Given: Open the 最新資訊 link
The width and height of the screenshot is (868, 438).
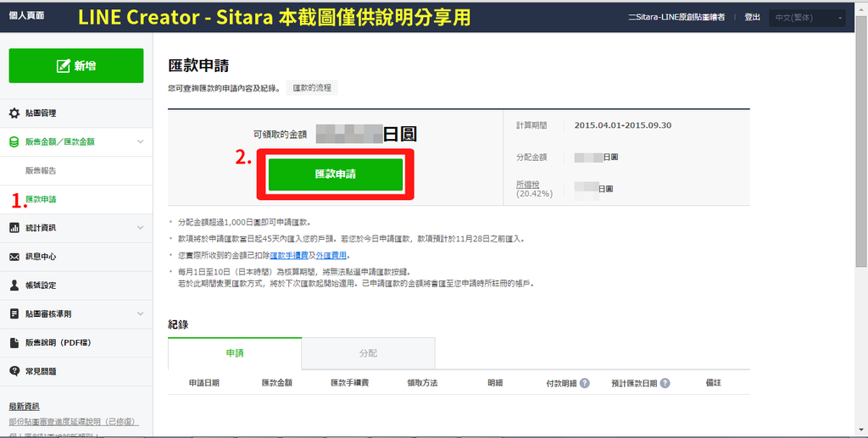Looking at the screenshot, I should 24,407.
